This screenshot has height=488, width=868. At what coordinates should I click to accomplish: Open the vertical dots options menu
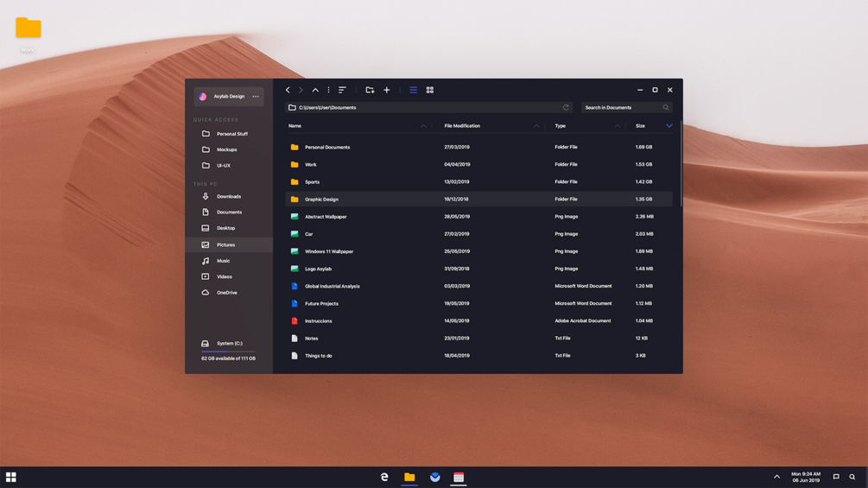(x=328, y=90)
